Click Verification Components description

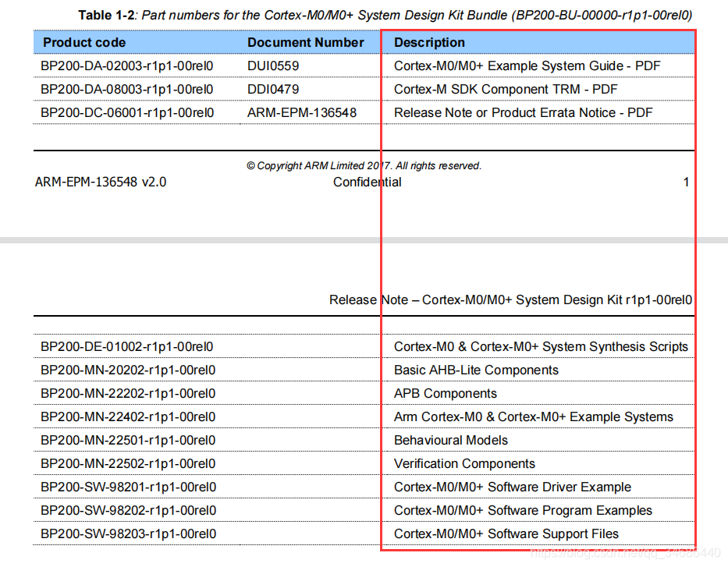pyautogui.click(x=464, y=463)
